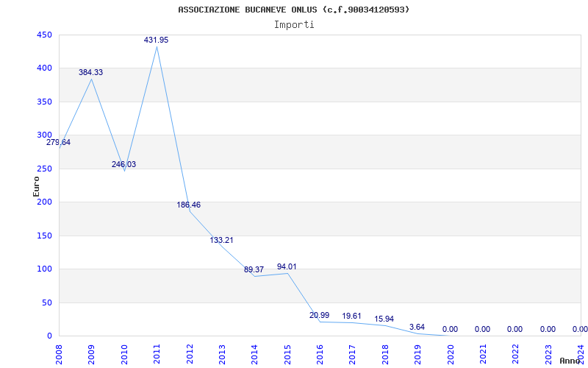This screenshot has height=368, width=588.
Task: Click the 0.00 label above 2021
Action: coord(482,329)
